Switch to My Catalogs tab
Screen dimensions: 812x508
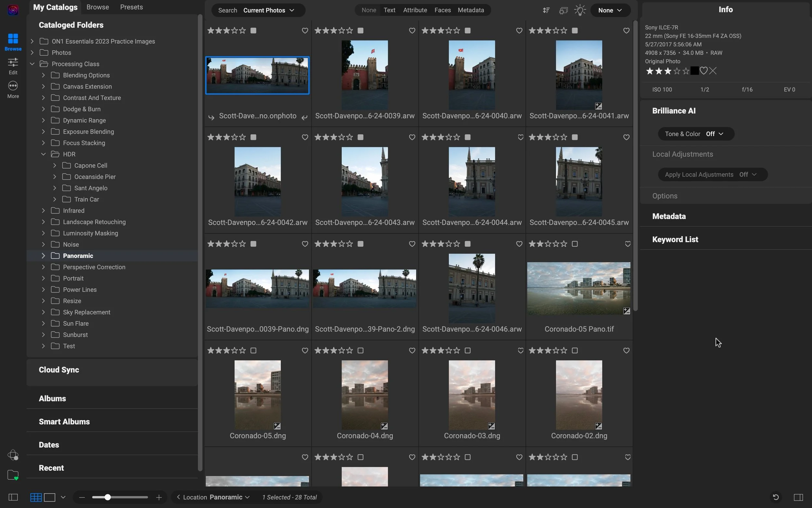point(56,7)
